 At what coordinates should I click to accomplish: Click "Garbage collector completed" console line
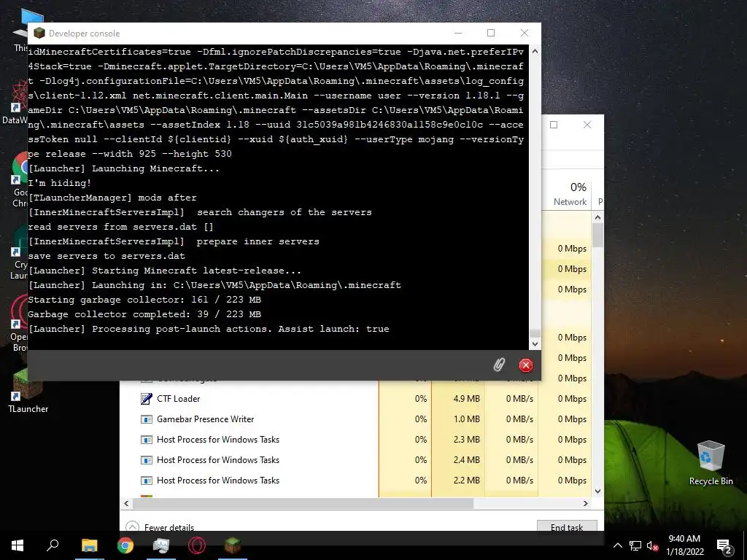[x=144, y=314]
